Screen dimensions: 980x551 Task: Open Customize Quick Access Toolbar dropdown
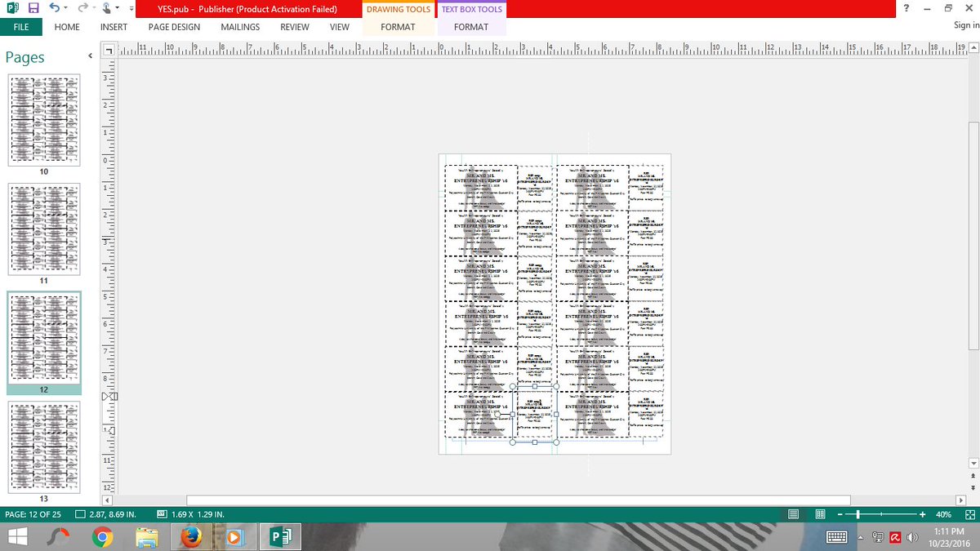click(131, 8)
